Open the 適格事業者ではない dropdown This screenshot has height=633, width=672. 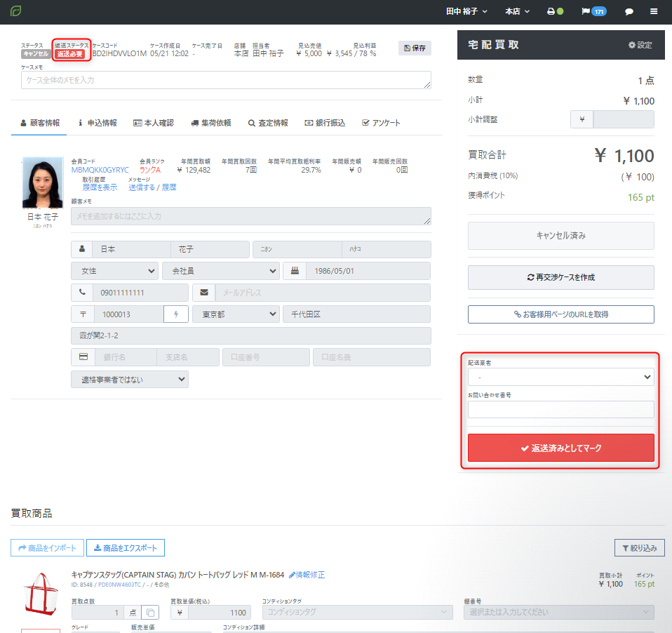[130, 380]
